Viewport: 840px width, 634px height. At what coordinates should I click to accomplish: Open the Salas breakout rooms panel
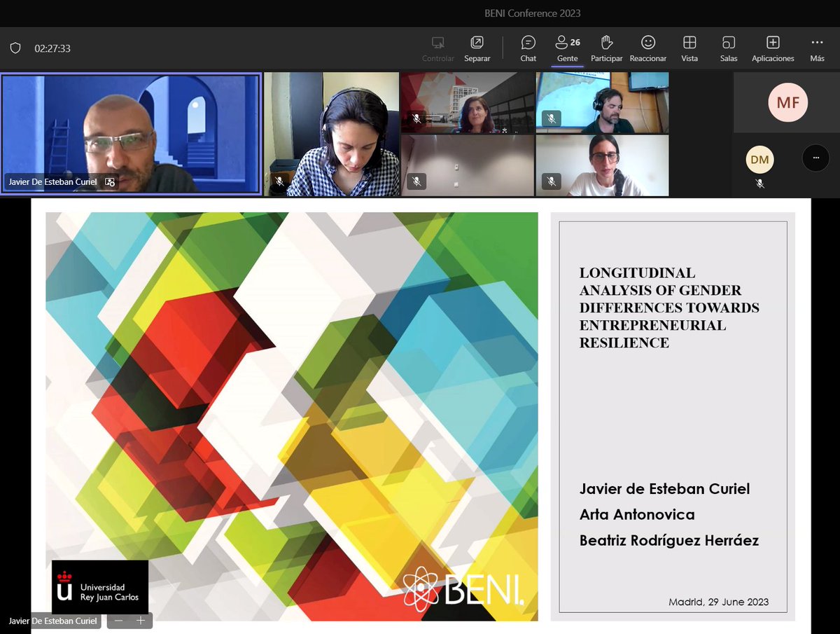coord(728,48)
